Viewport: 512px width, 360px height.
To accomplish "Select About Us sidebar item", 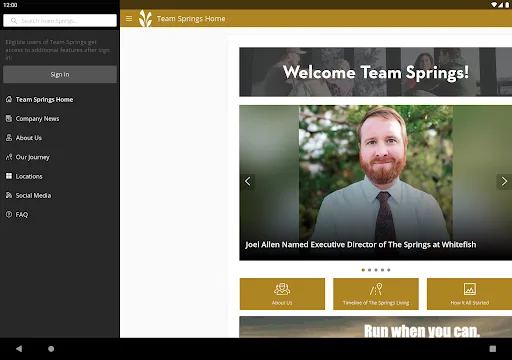I will [60, 138].
